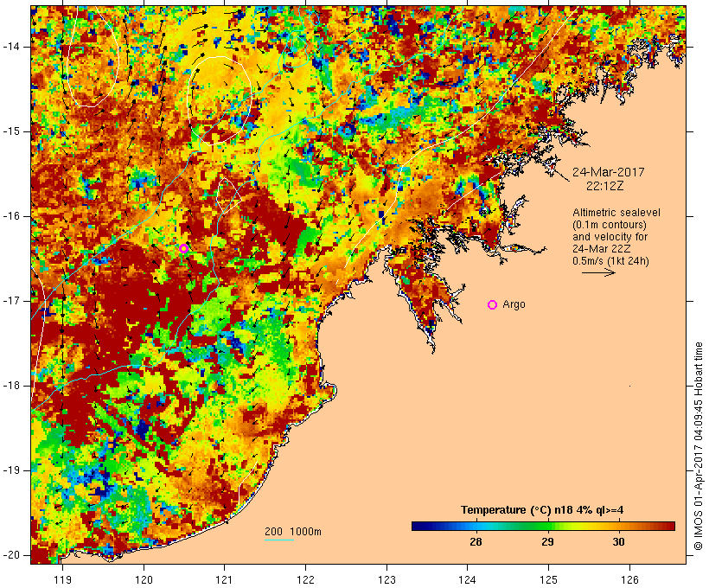Click the IMOS copyright timestamp text

pyautogui.click(x=699, y=446)
